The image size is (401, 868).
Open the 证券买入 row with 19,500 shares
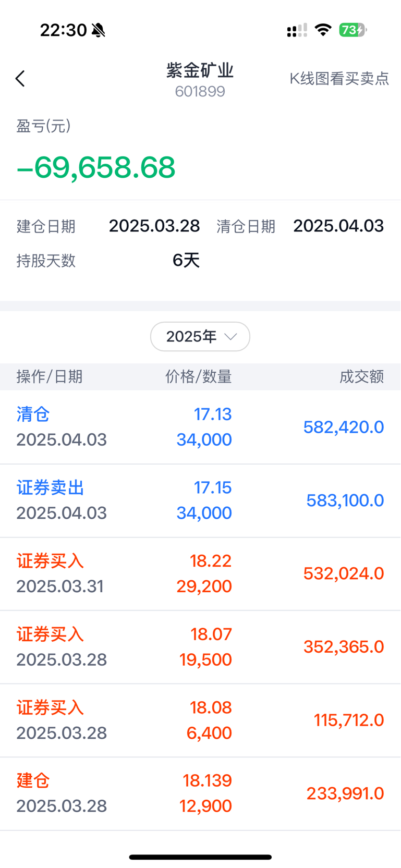pos(200,647)
